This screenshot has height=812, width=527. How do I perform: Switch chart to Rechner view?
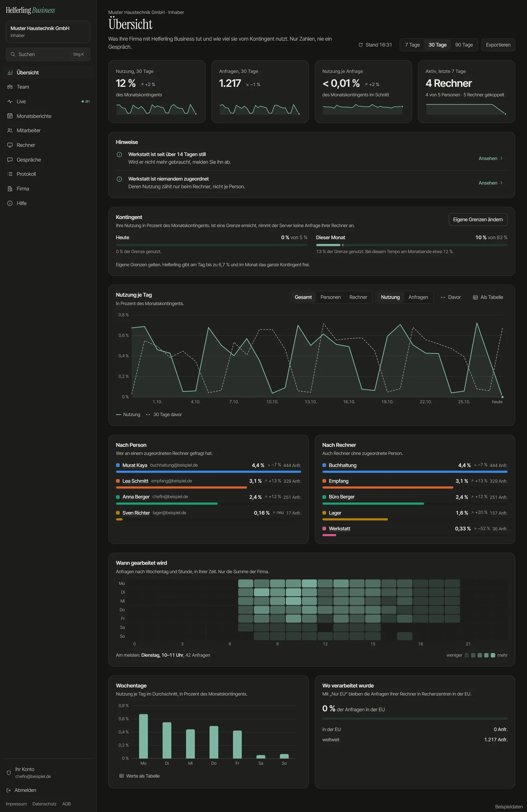tap(358, 297)
